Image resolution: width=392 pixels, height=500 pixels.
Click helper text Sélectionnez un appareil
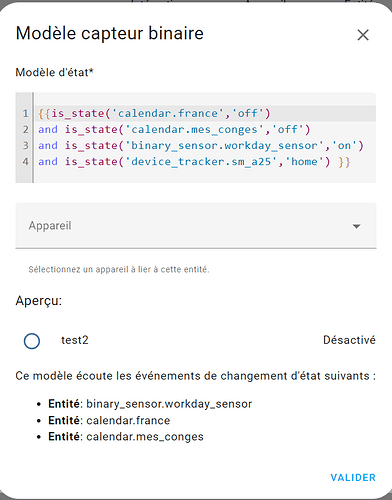point(119,269)
